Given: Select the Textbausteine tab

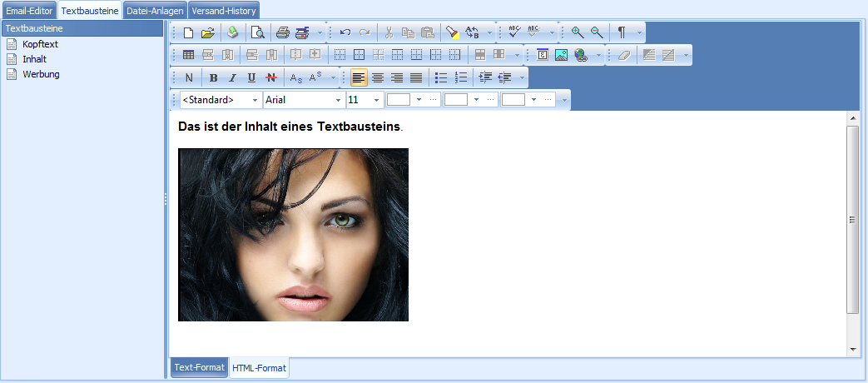Looking at the screenshot, I should point(90,11).
